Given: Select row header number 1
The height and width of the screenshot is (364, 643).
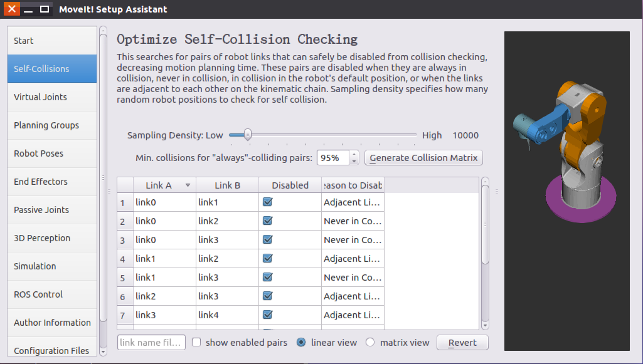Looking at the screenshot, I should [125, 202].
